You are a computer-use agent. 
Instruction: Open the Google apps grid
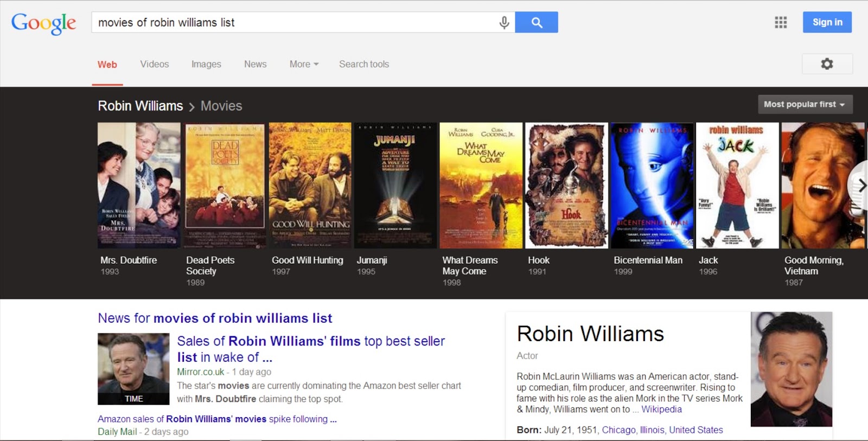781,22
